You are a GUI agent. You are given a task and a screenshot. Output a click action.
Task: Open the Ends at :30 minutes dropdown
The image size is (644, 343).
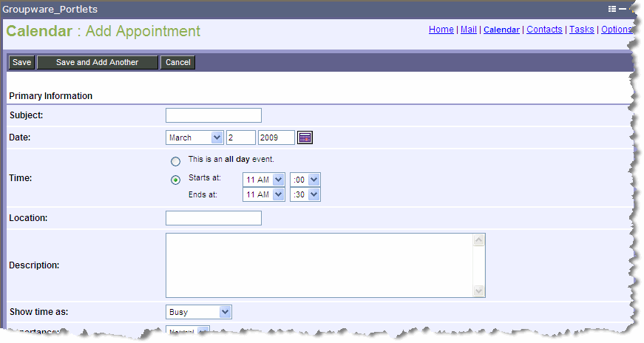305,194
